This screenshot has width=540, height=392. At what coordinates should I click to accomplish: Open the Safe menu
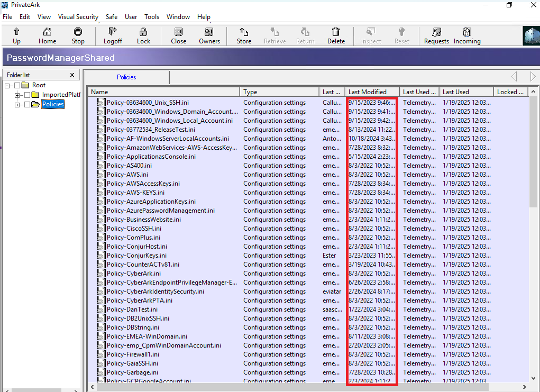(x=111, y=16)
